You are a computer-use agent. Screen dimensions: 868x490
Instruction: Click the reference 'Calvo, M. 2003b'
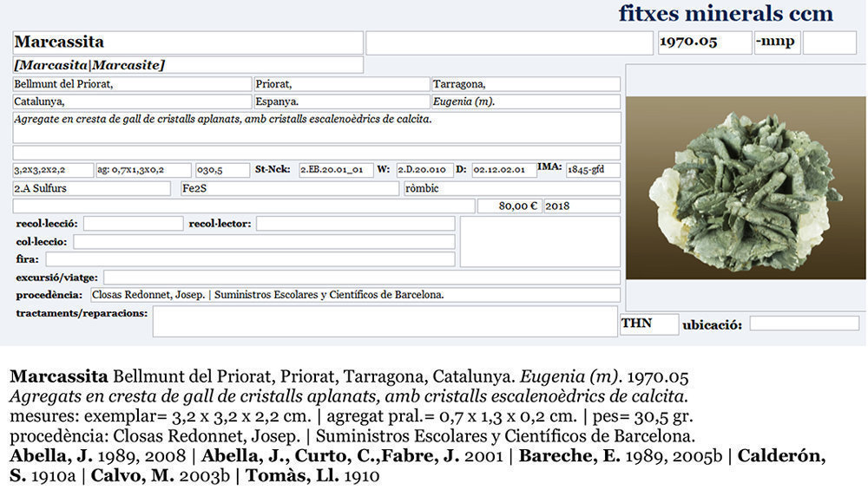(160, 475)
